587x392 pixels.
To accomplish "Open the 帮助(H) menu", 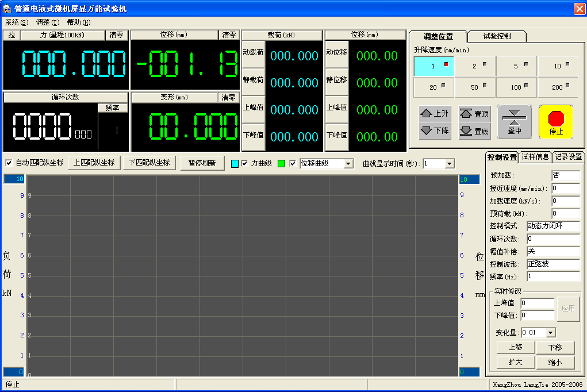I will tap(79, 22).
